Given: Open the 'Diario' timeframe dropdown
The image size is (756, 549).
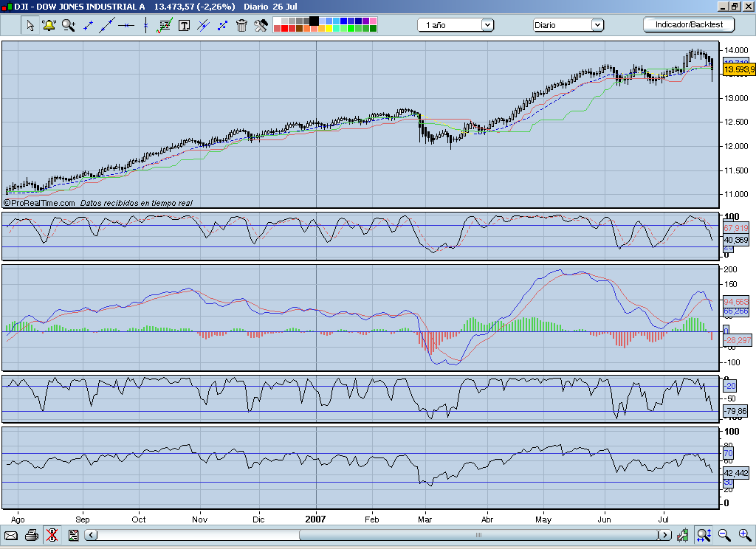Looking at the screenshot, I should pyautogui.click(x=568, y=25).
